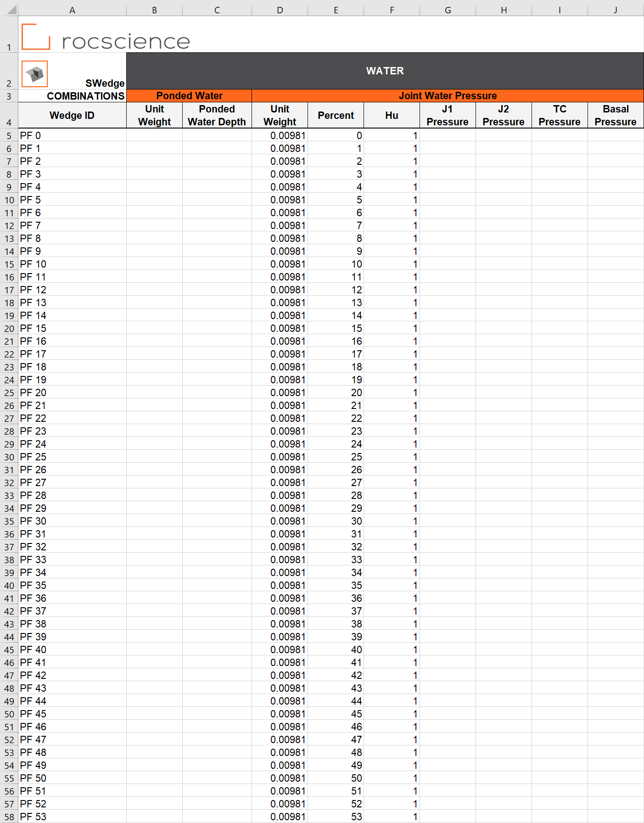Select the Percent value 42 cell
This screenshot has width=644, height=823.
point(336,675)
